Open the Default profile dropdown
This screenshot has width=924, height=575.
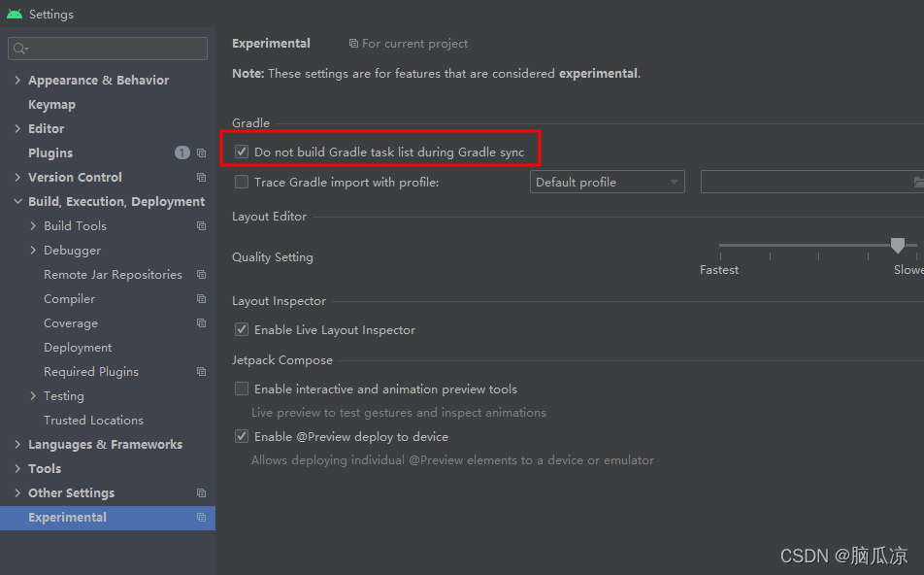click(x=607, y=182)
